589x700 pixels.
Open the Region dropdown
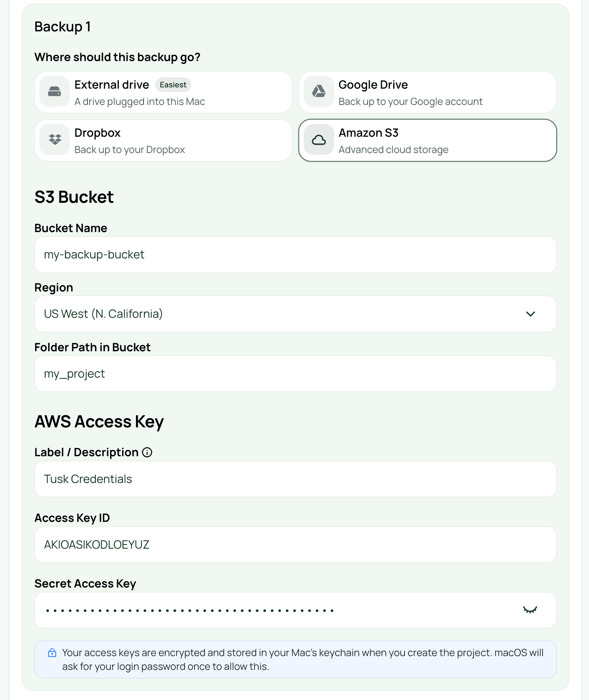pos(295,314)
